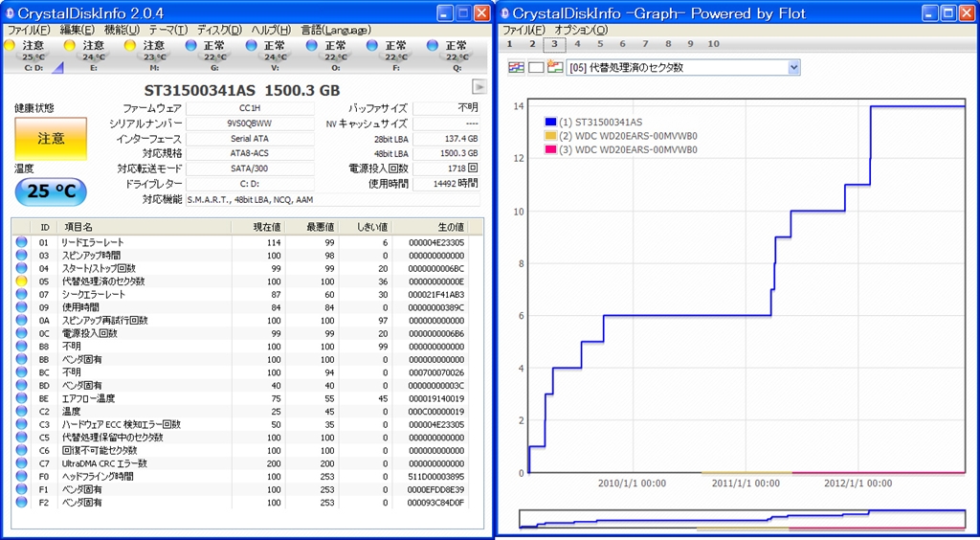Click the show-all-disks graph icon
980x540 pixels.
click(x=516, y=67)
